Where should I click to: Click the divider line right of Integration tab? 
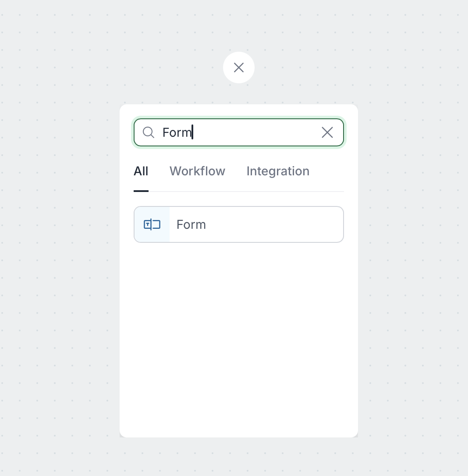[x=326, y=192]
